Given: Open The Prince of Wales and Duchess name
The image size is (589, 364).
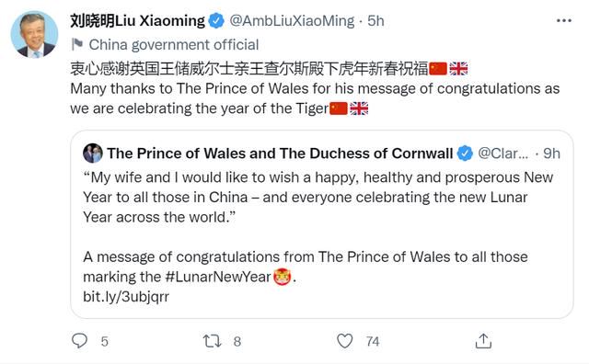Looking at the screenshot, I should 280,154.
